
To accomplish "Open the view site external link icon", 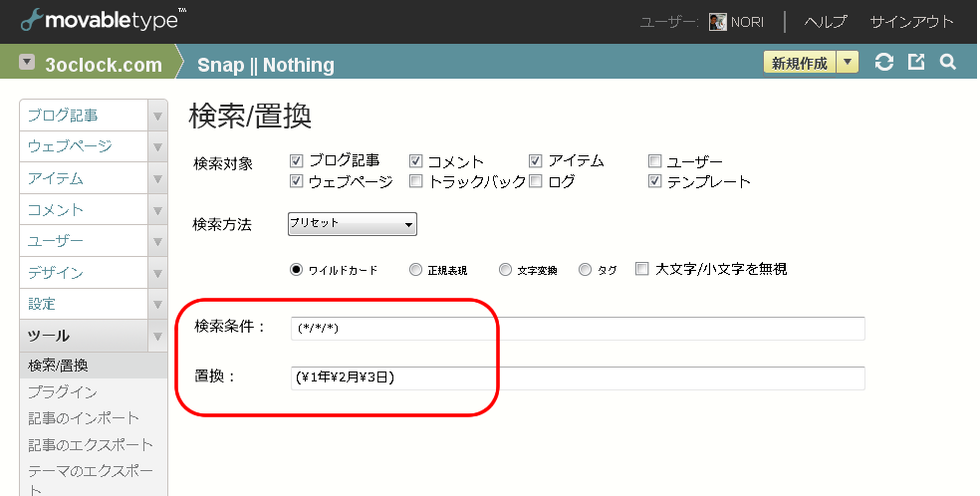I will point(916,63).
